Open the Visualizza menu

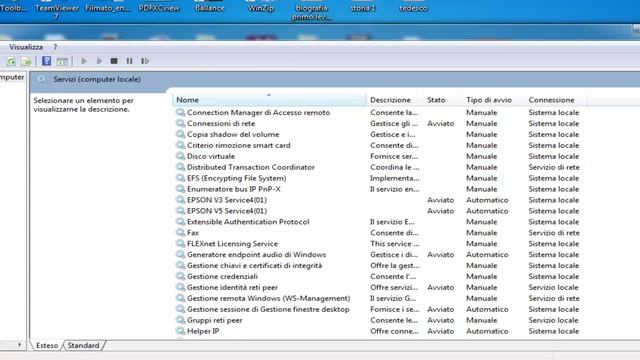[x=26, y=47]
